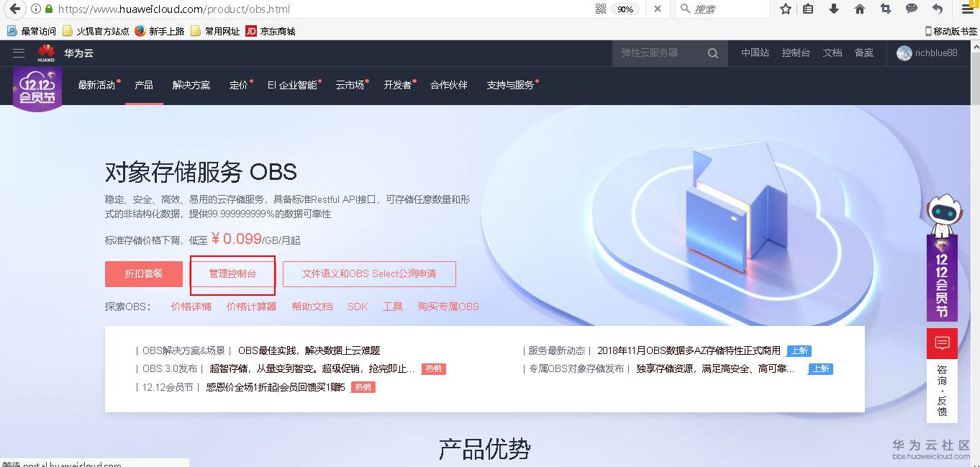980x467 pixels.
Task: Click the 管理控制台 button
Action: coord(232,273)
